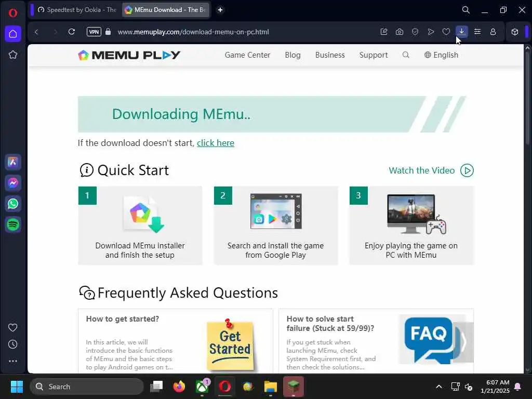Click the site search magnifier icon
This screenshot has height=399, width=532.
406,55
